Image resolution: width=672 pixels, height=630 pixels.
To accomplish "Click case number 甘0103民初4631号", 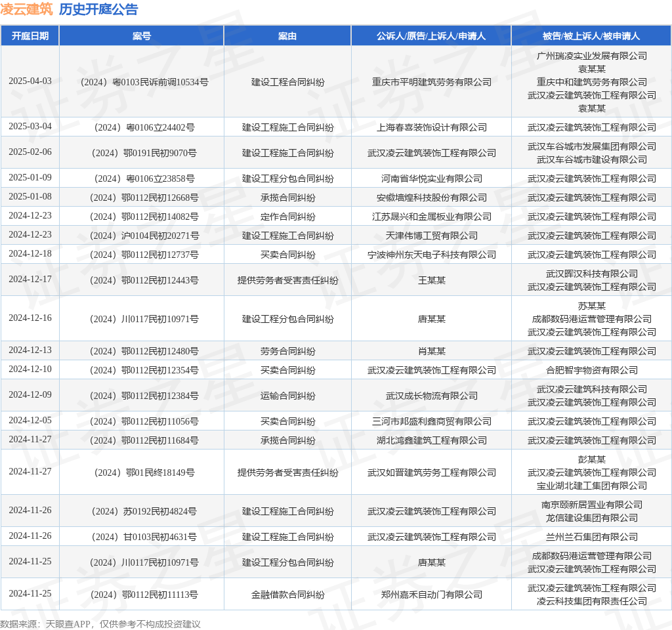I will coord(144,537).
